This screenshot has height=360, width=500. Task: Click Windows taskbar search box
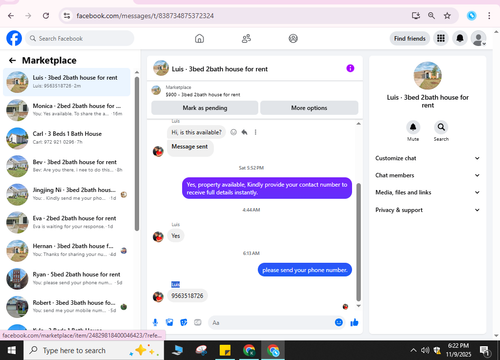click(94, 350)
